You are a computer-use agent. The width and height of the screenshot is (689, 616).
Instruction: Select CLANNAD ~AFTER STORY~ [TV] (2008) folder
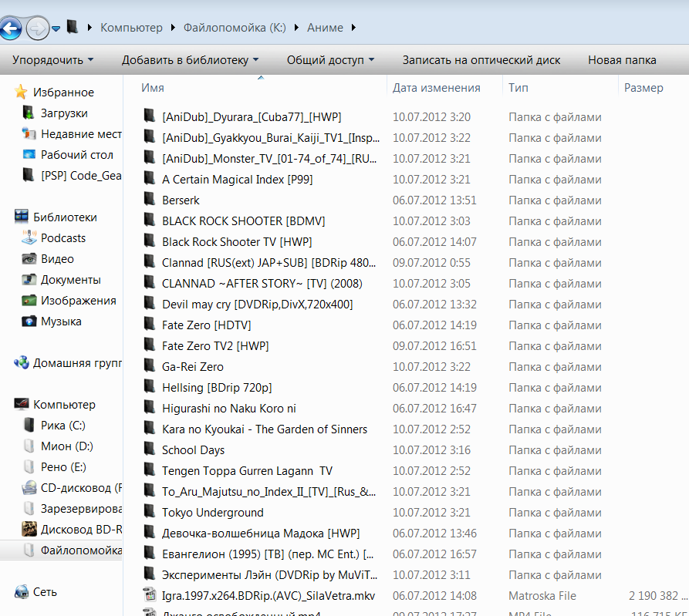click(262, 283)
